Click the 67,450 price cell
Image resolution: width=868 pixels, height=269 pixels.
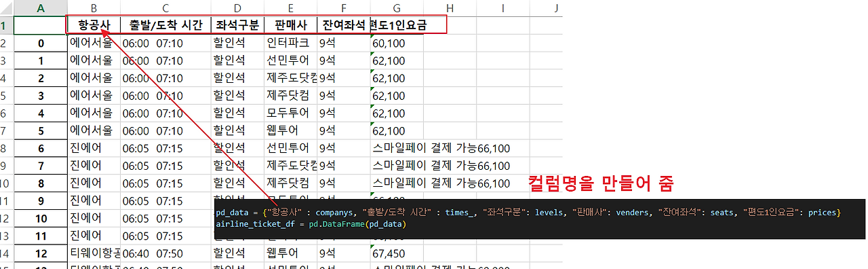397,253
